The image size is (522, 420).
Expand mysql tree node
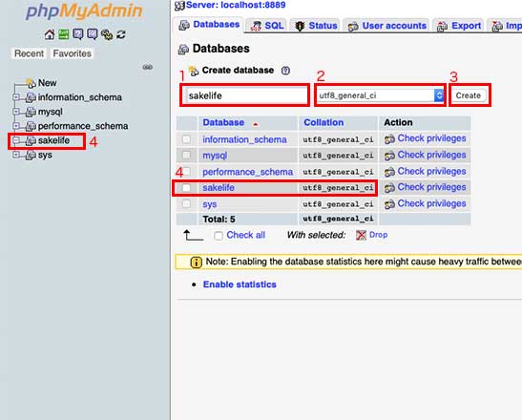16,112
